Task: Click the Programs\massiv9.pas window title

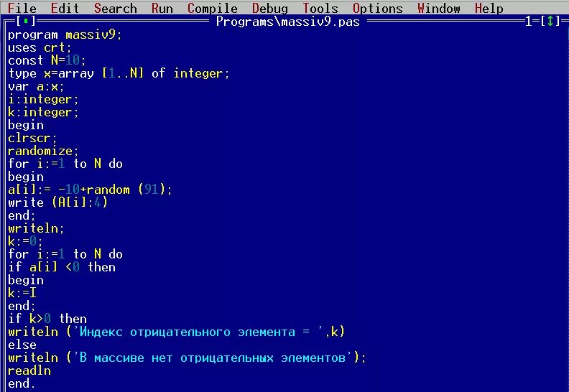Action: [287, 22]
